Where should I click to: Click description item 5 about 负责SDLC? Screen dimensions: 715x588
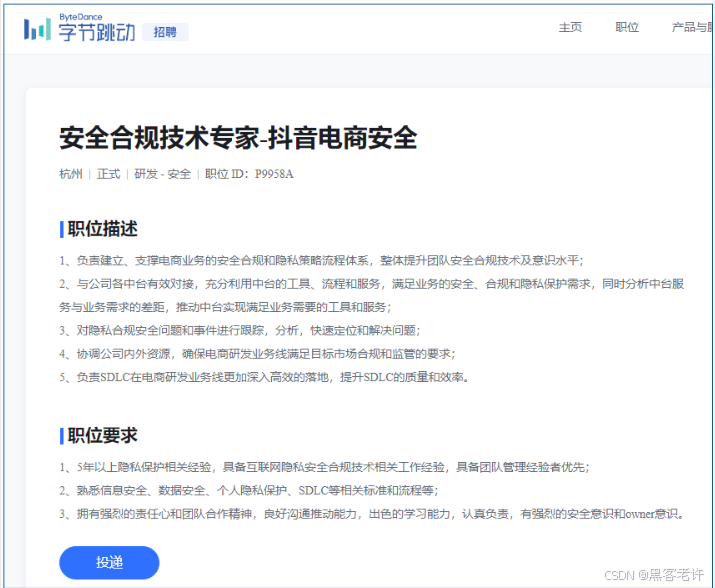click(x=264, y=377)
